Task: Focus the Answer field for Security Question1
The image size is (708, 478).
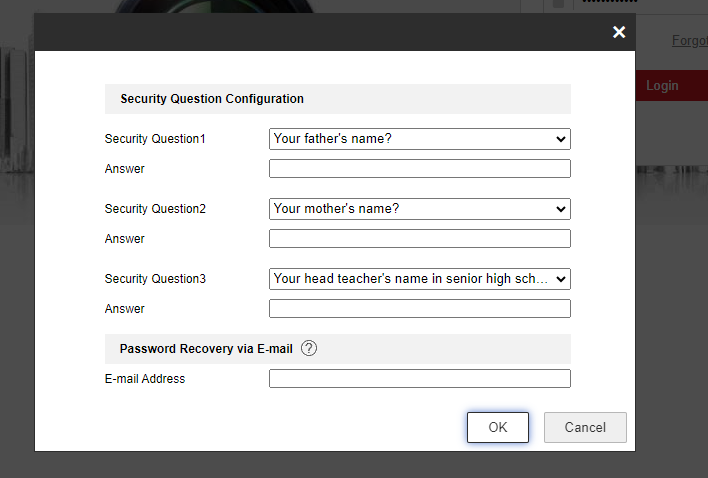Action: [419, 169]
